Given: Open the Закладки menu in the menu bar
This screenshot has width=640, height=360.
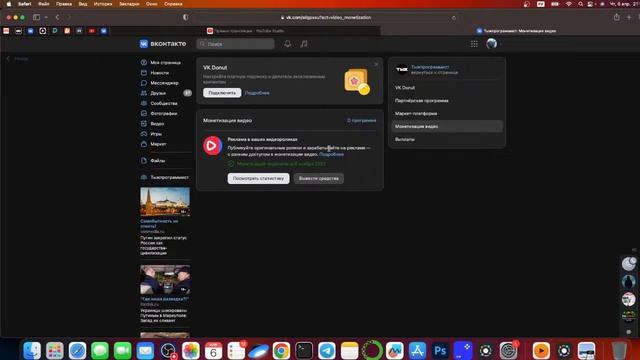Looking at the screenshot, I should 129,4.
